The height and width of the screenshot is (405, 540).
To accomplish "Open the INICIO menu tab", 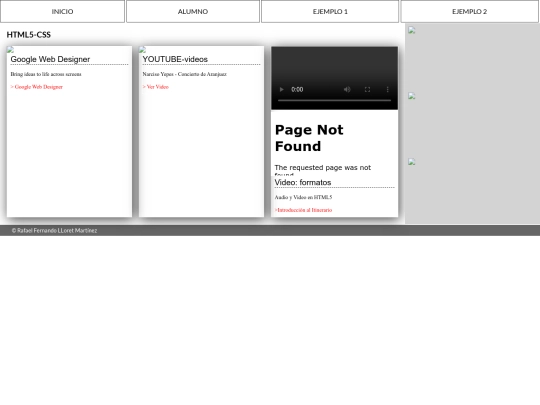I will (62, 11).
